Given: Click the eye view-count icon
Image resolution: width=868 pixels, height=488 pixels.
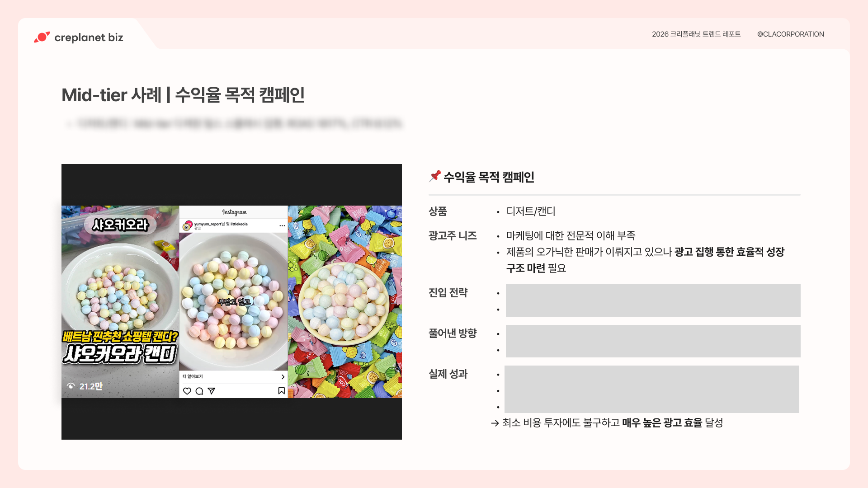Looking at the screenshot, I should 71,386.
